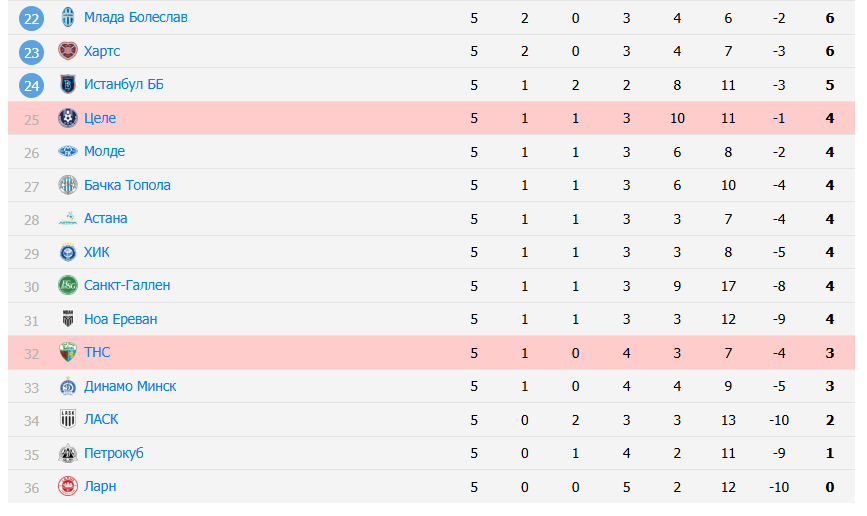This screenshot has width=867, height=516.
Task: Open the Астана team page link
Action: pos(105,218)
